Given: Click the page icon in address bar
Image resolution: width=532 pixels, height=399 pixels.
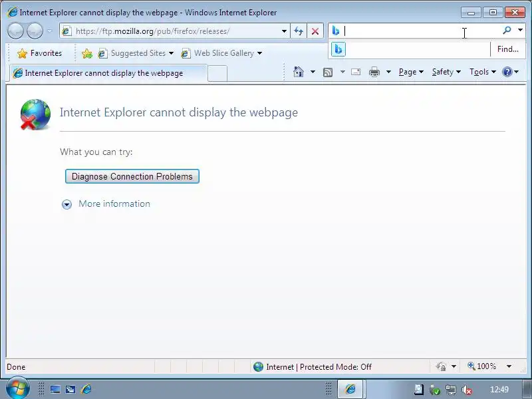Looking at the screenshot, I should [66, 31].
